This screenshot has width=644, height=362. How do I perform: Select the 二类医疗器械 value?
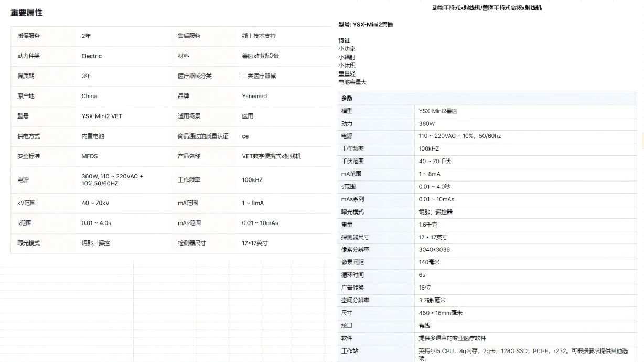(259, 76)
